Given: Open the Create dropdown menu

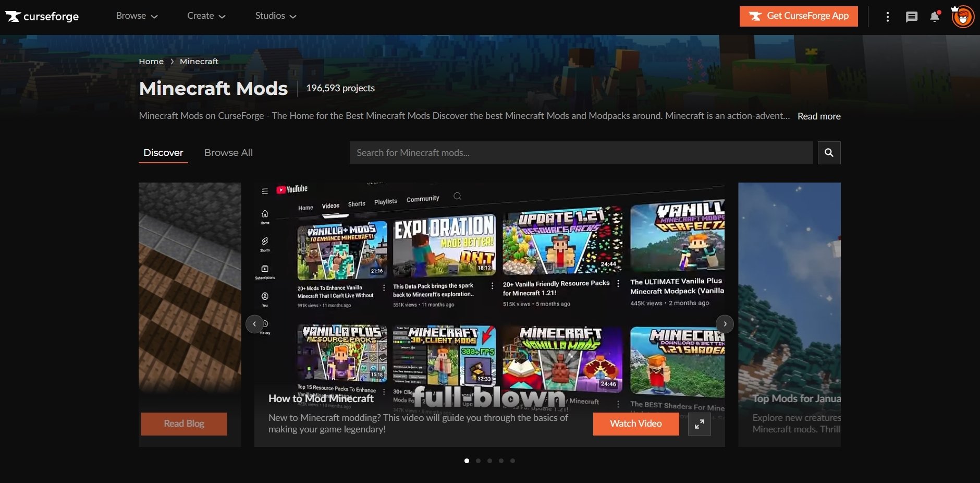Looking at the screenshot, I should [x=205, y=16].
